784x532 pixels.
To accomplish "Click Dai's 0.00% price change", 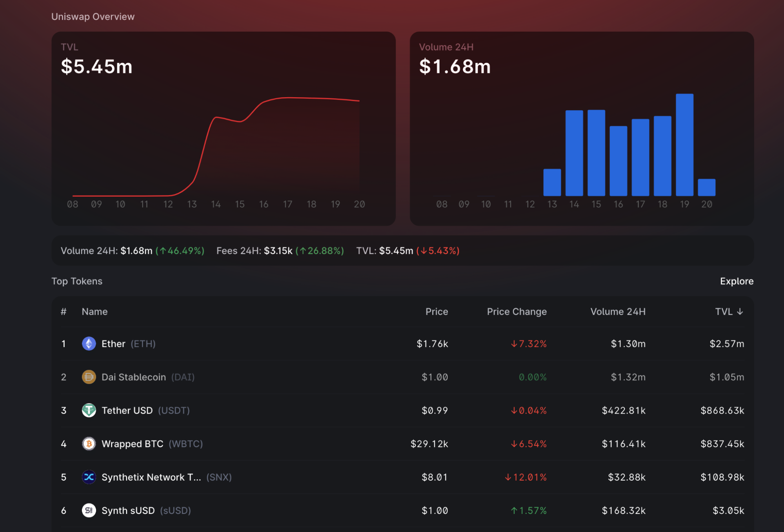I will click(x=533, y=377).
